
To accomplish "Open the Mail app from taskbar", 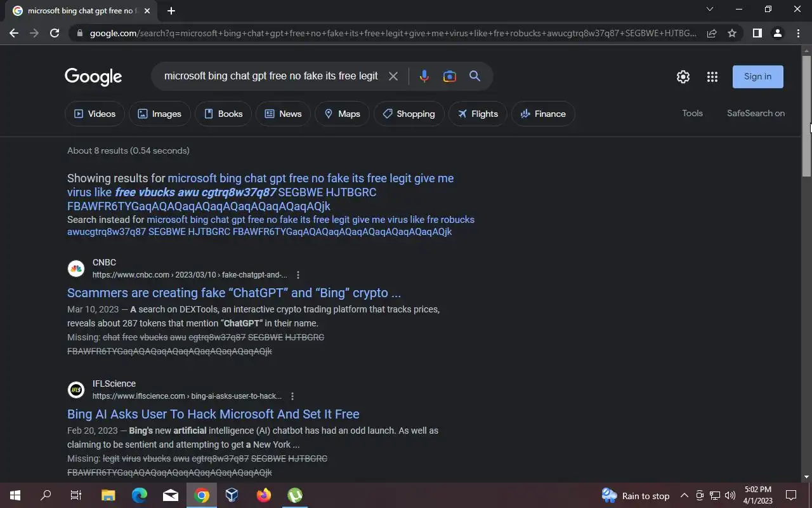I will [170, 495].
